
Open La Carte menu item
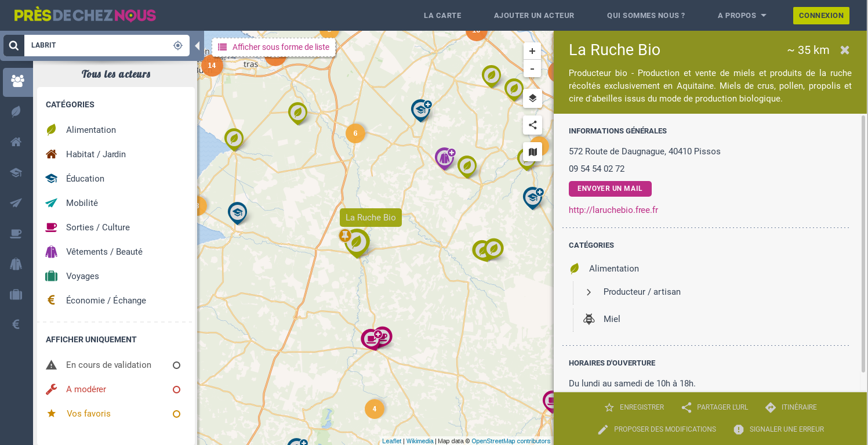(x=442, y=16)
